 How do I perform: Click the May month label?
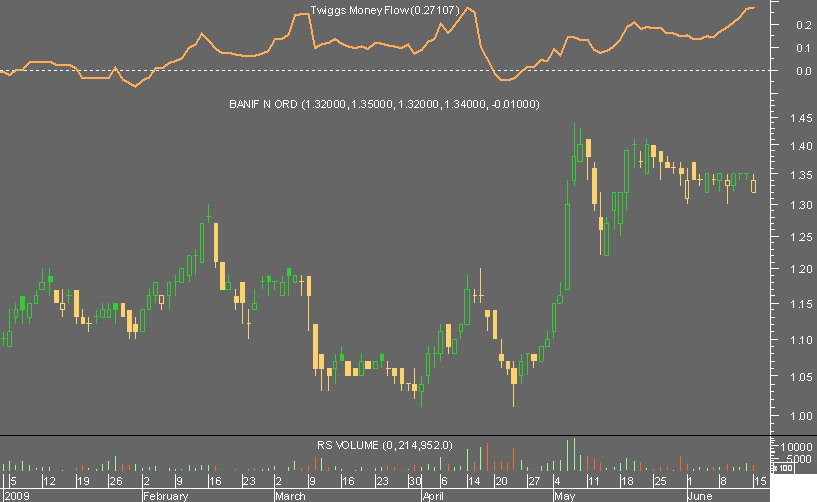(565, 496)
